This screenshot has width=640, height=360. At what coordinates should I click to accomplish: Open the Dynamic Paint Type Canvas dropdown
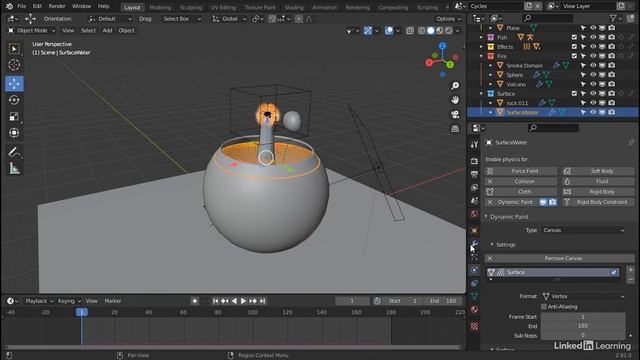[x=583, y=230]
